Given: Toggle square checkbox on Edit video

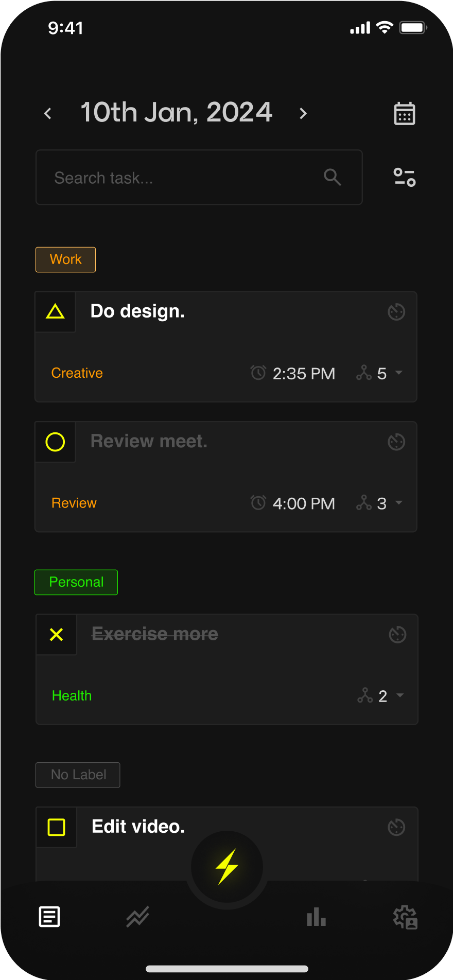Looking at the screenshot, I should click(x=56, y=827).
